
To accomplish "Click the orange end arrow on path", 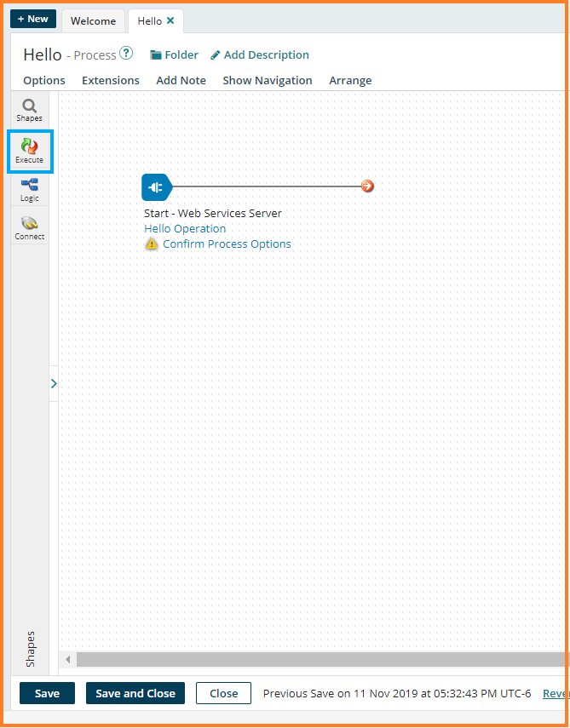I will pyautogui.click(x=367, y=186).
